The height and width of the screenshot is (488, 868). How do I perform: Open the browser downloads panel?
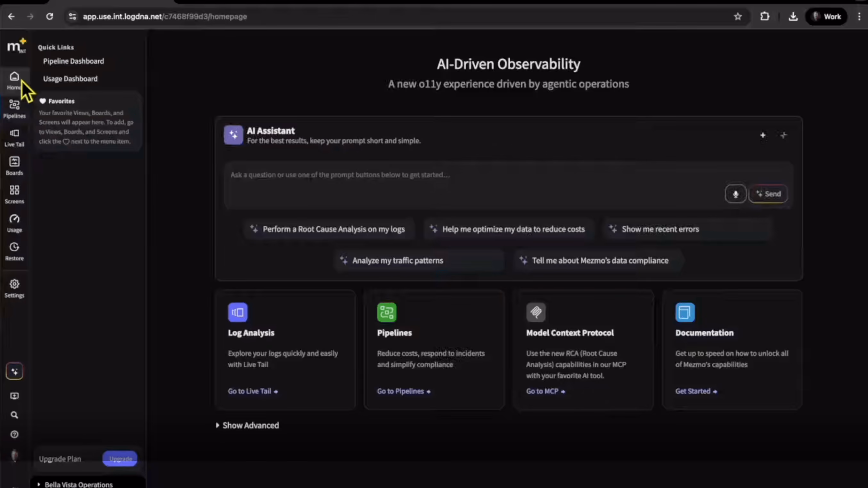tap(793, 17)
